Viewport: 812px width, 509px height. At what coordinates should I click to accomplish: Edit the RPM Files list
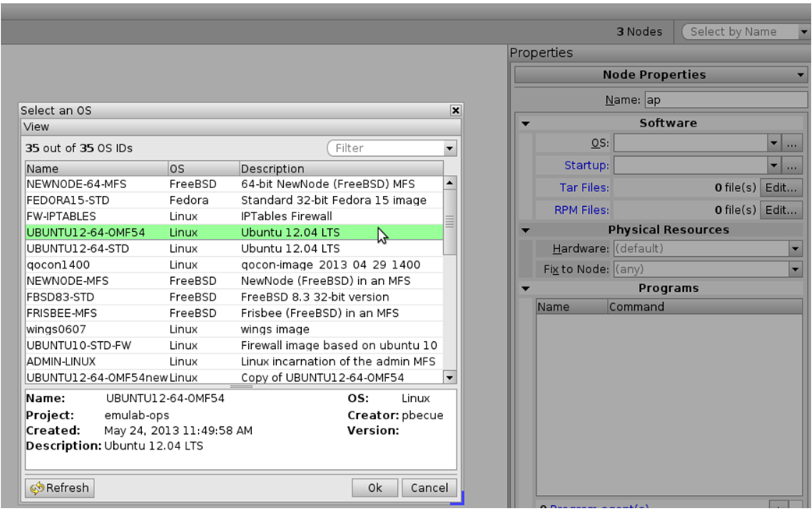pos(781,210)
